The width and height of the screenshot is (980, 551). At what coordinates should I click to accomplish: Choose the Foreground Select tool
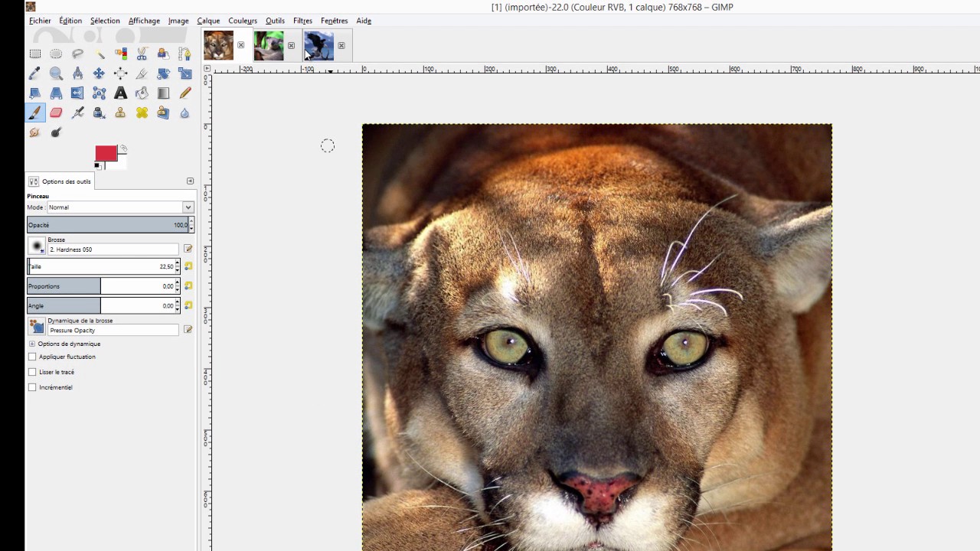pyautogui.click(x=163, y=54)
